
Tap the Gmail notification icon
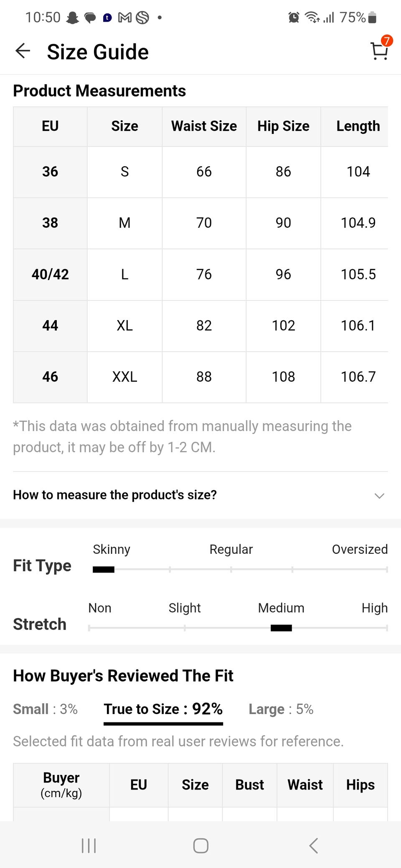[124, 18]
